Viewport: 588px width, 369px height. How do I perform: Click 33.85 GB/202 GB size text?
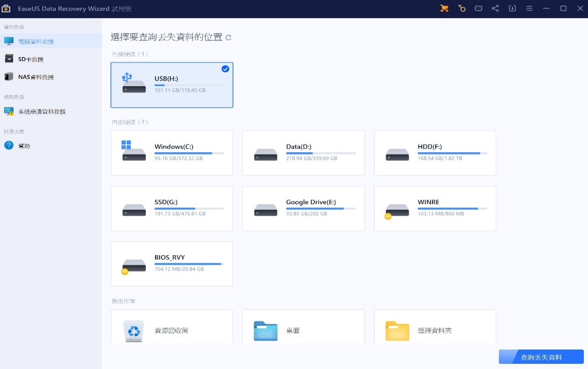307,214
